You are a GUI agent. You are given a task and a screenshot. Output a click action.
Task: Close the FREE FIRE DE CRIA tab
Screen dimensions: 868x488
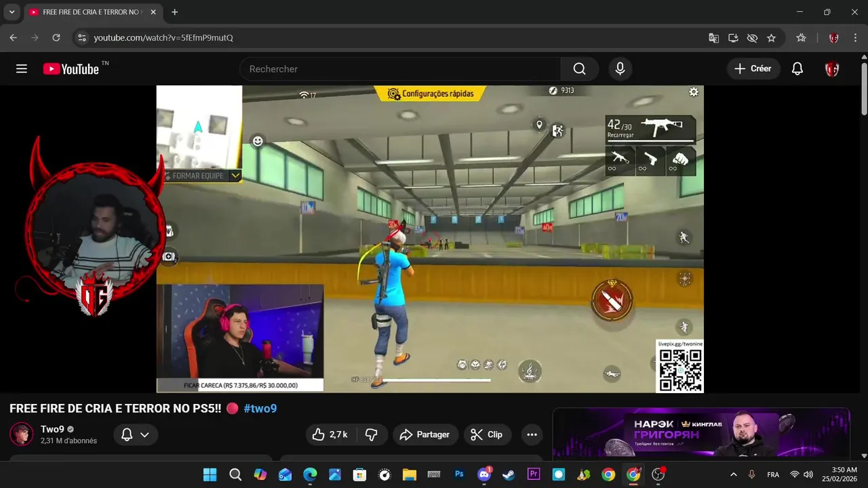(x=153, y=12)
